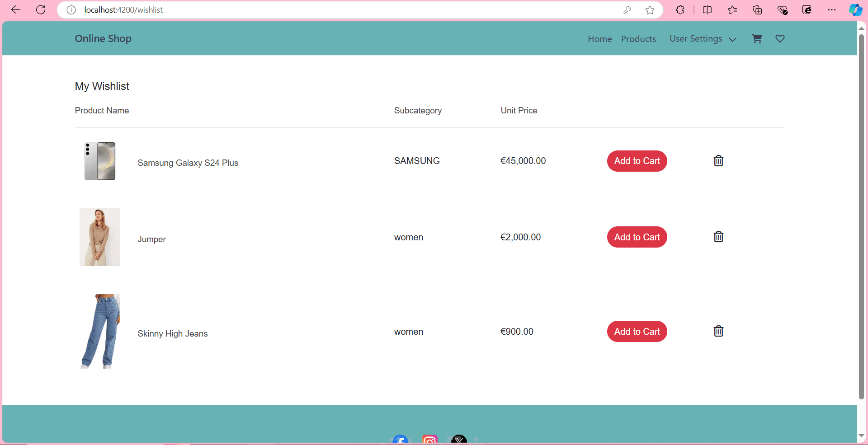The width and height of the screenshot is (868, 445).
Task: View site information icon in address bar
Action: tap(71, 10)
